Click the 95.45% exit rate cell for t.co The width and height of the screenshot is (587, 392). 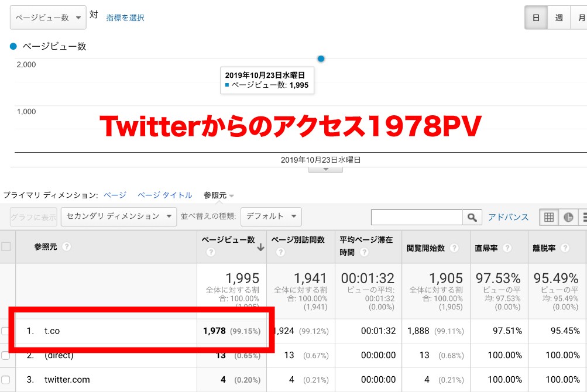pyautogui.click(x=565, y=331)
